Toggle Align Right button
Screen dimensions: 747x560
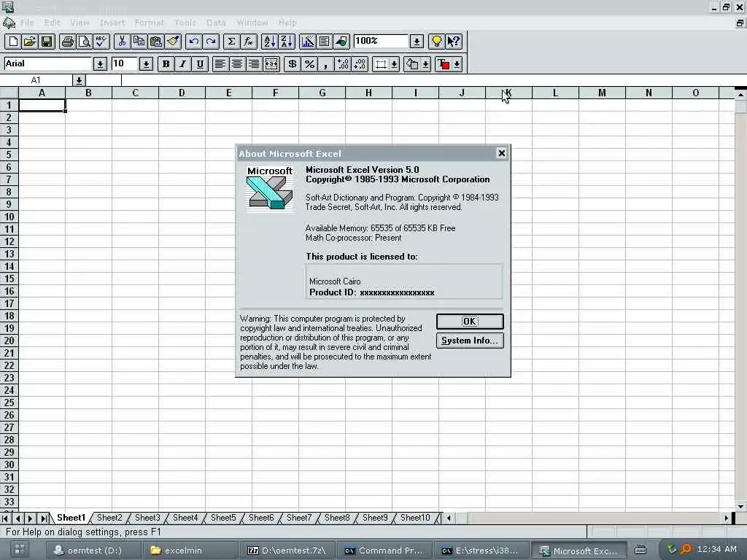pyautogui.click(x=254, y=64)
